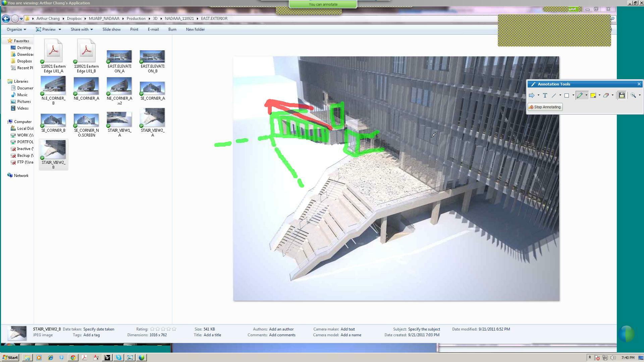Close the Annotation Tools panel
Image resolution: width=644 pixels, height=362 pixels.
click(639, 84)
